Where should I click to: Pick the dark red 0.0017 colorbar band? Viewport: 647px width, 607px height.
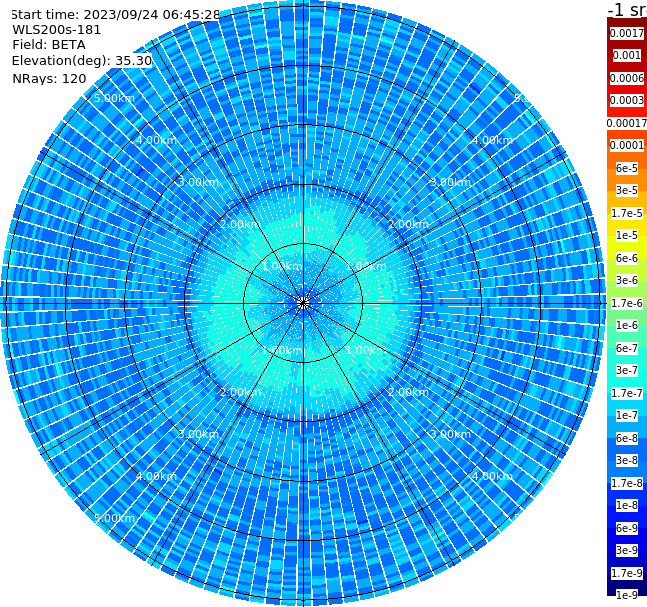(627, 33)
